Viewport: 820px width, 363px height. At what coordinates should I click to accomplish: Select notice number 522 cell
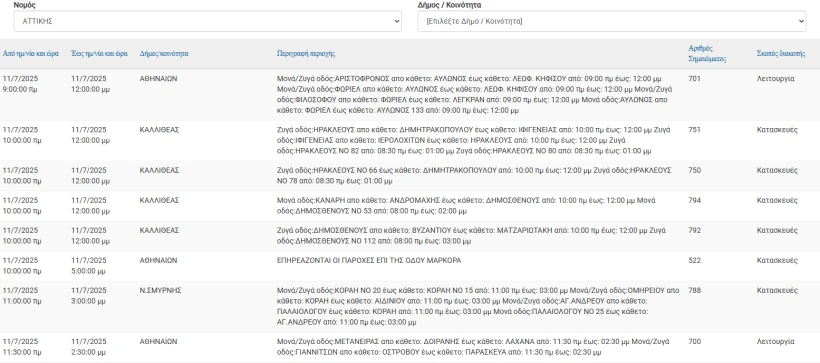(x=694, y=260)
